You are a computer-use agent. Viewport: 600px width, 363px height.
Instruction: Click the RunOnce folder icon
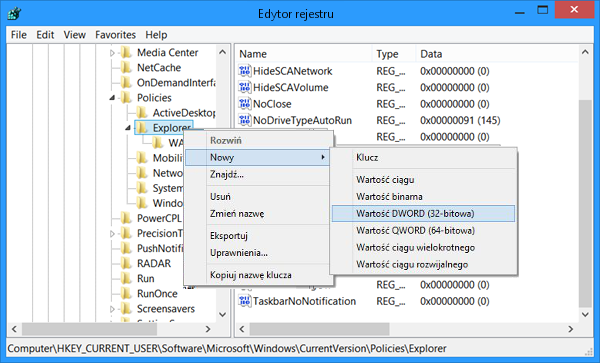126,293
